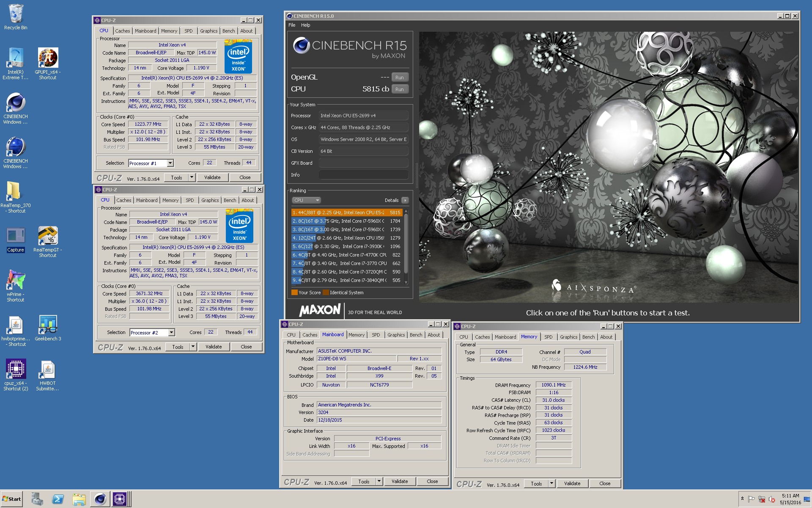The height and width of the screenshot is (508, 812).
Task: Toggle the Your Score legend marker
Action: tap(295, 292)
